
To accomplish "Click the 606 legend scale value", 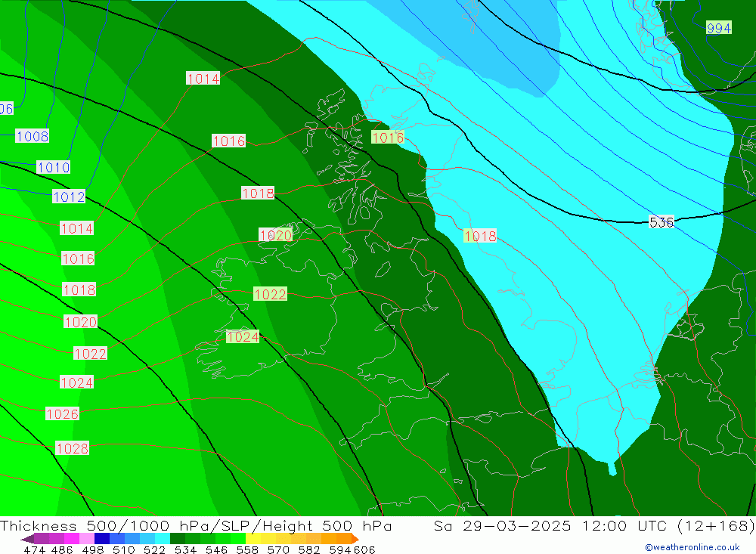I will [364, 550].
